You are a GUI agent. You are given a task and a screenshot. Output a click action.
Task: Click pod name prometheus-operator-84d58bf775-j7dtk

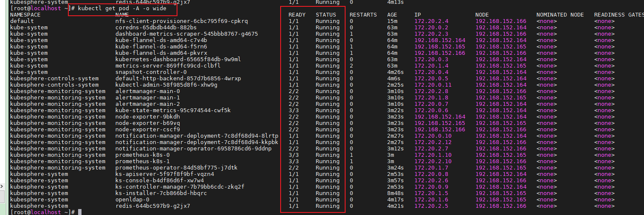pyautogui.click(x=177, y=168)
